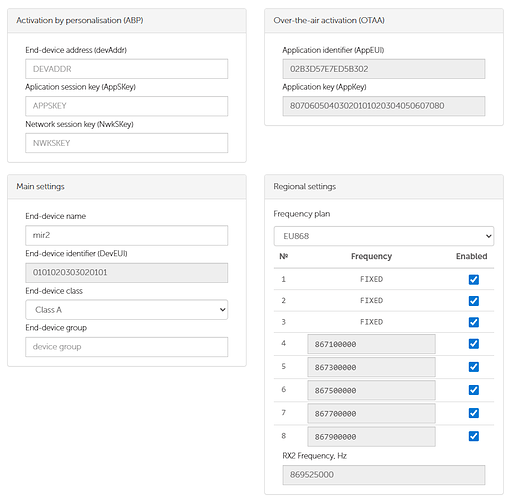Click the NWKSKEY input field

(127, 143)
